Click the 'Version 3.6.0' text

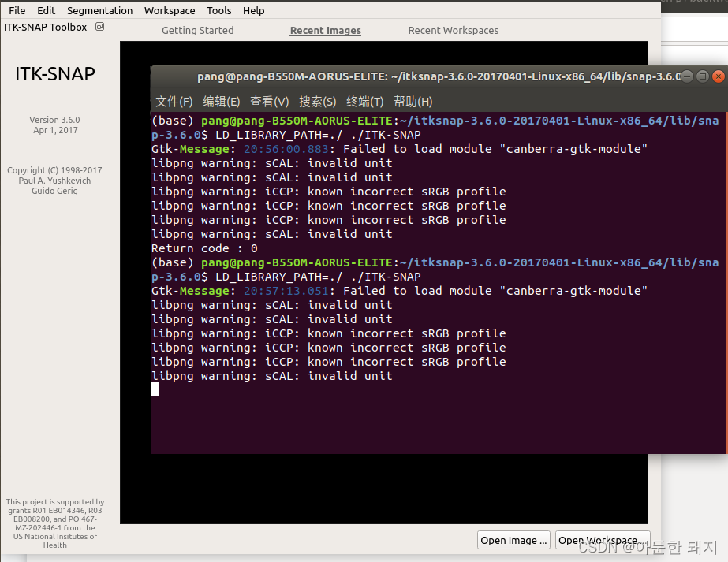(54, 120)
